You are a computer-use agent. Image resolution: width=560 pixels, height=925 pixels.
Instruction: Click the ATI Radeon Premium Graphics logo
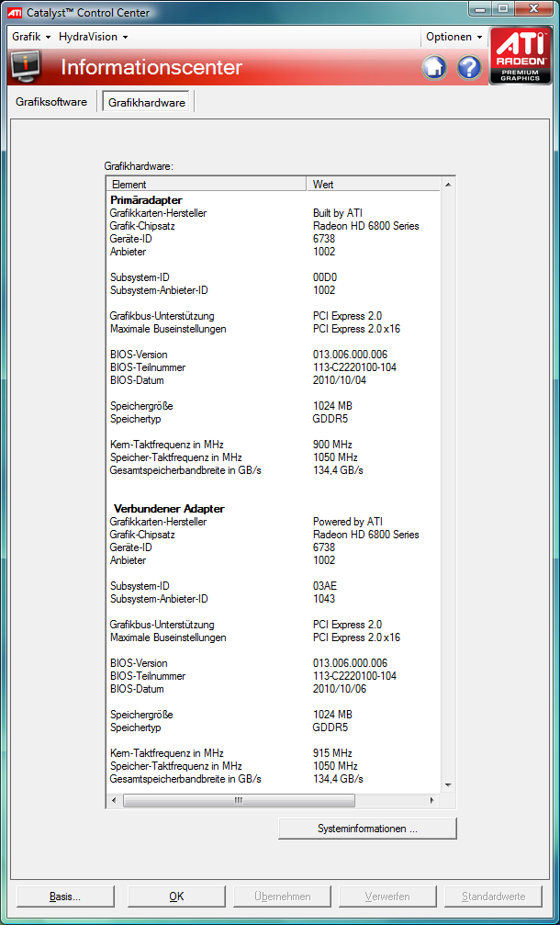point(520,55)
